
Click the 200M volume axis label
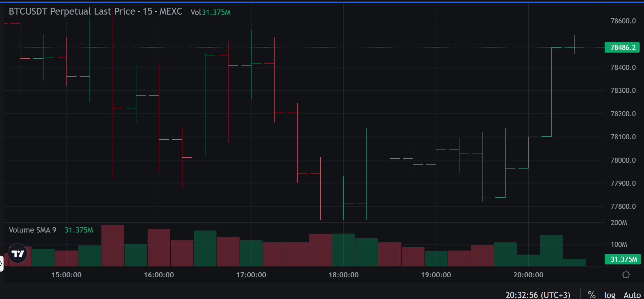[x=619, y=223]
